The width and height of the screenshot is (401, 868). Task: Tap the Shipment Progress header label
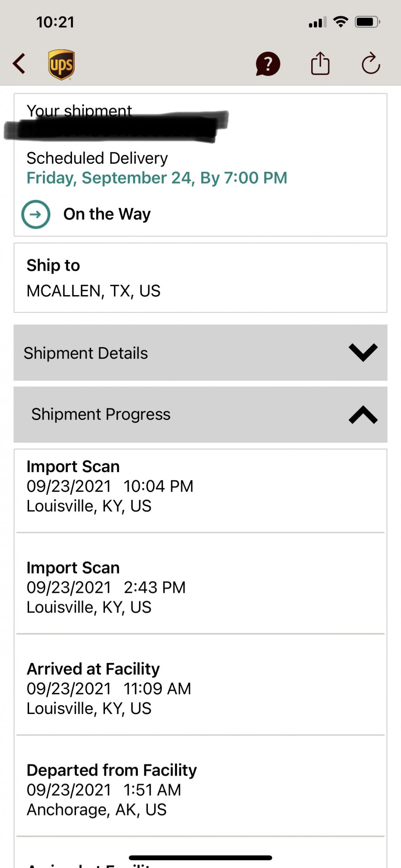pyautogui.click(x=101, y=414)
